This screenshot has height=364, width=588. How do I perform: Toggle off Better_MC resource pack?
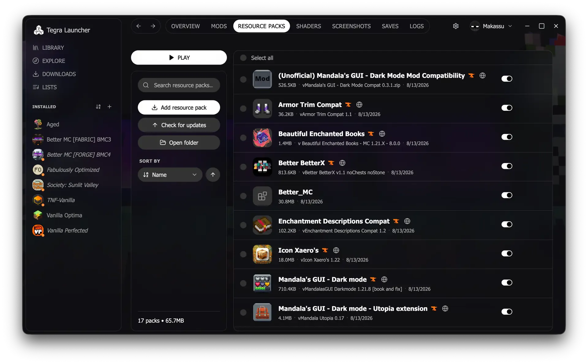click(507, 195)
